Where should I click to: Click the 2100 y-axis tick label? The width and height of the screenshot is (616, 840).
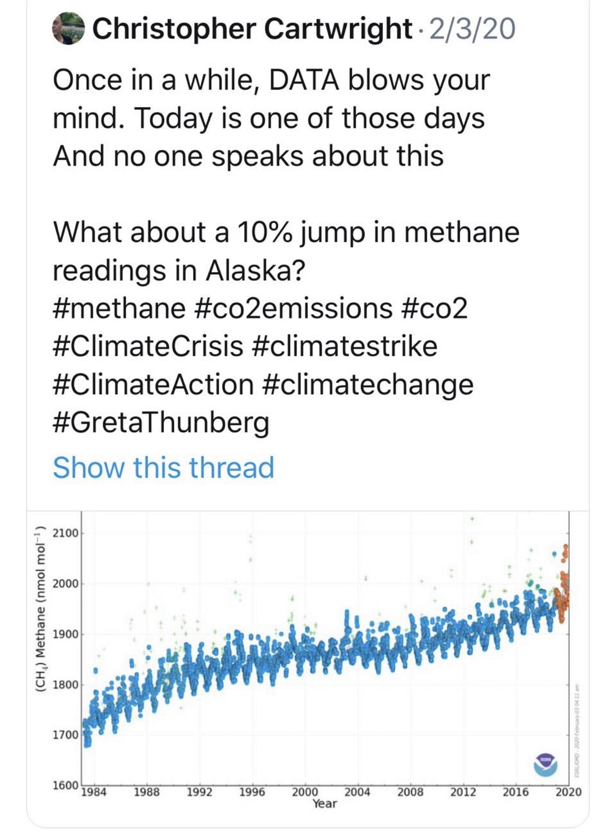coord(65,533)
